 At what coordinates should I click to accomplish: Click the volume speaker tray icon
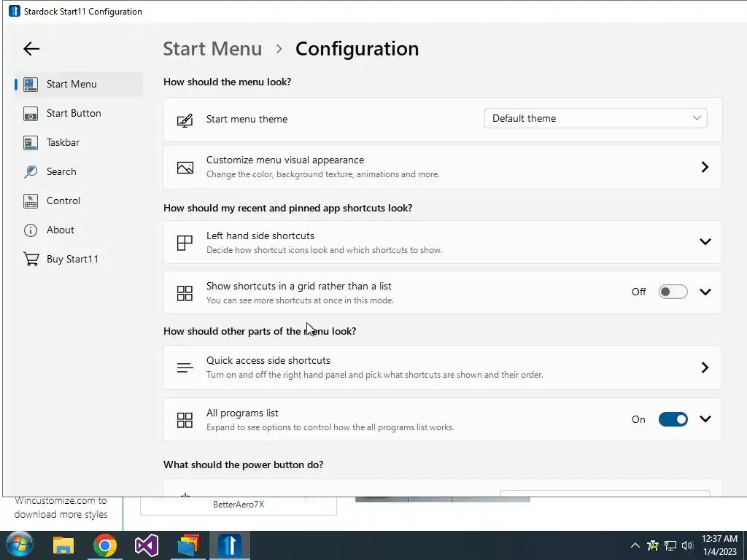[x=687, y=545]
